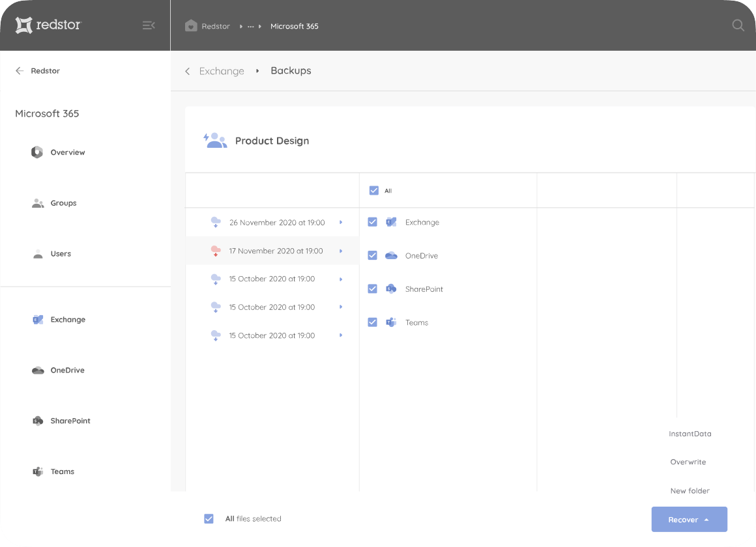Open Groups in the sidebar
The image size is (756, 547).
pos(64,203)
